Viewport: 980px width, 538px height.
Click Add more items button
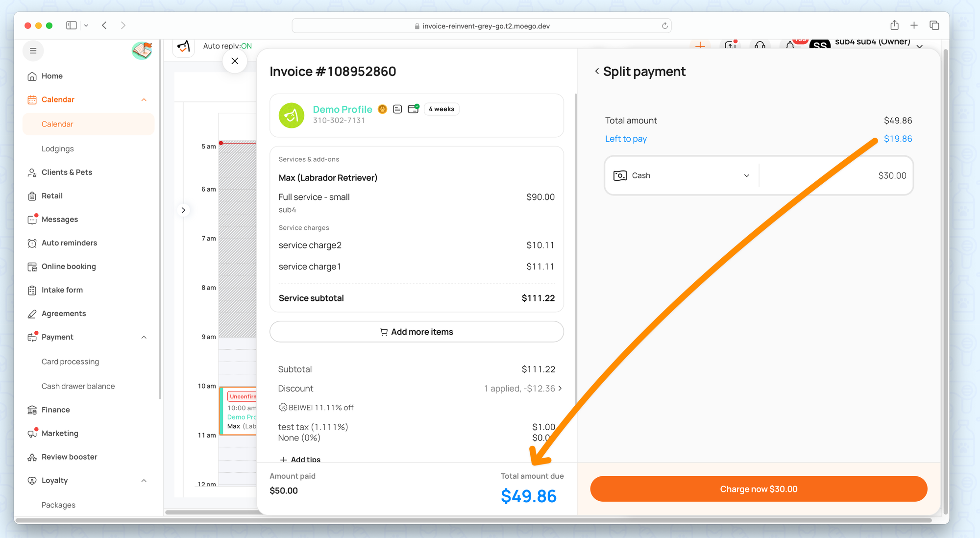(x=416, y=332)
